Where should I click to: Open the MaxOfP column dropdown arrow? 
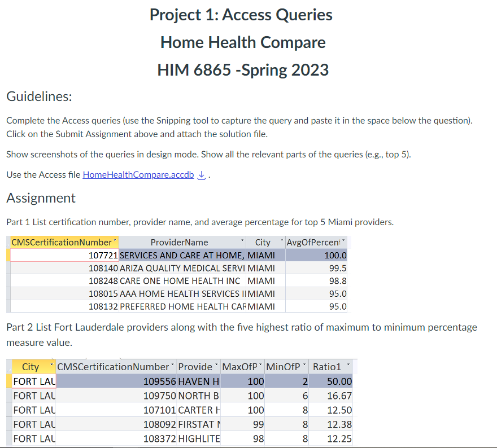pos(260,366)
